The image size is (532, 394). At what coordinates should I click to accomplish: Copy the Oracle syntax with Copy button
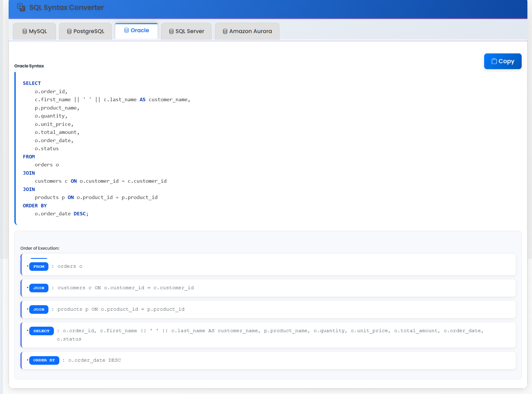point(503,61)
